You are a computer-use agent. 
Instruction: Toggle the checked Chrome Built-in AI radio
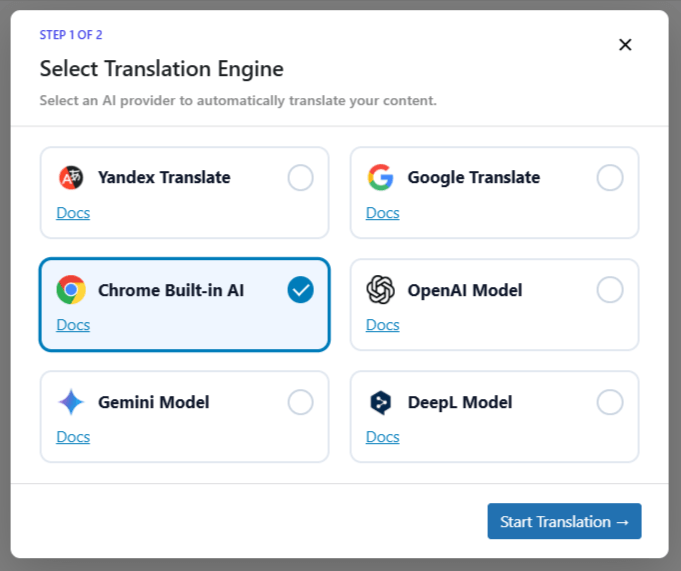(x=300, y=290)
